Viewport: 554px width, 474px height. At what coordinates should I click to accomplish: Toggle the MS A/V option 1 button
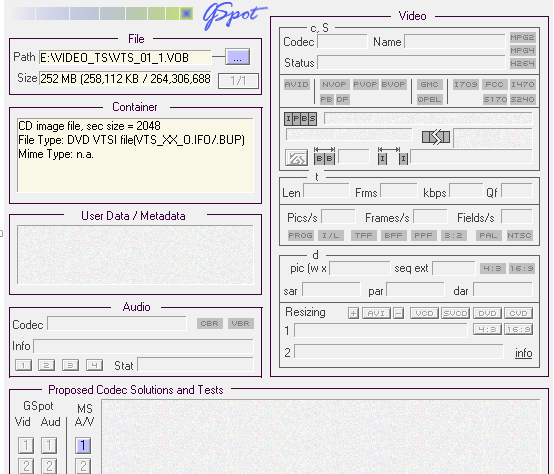(x=83, y=445)
